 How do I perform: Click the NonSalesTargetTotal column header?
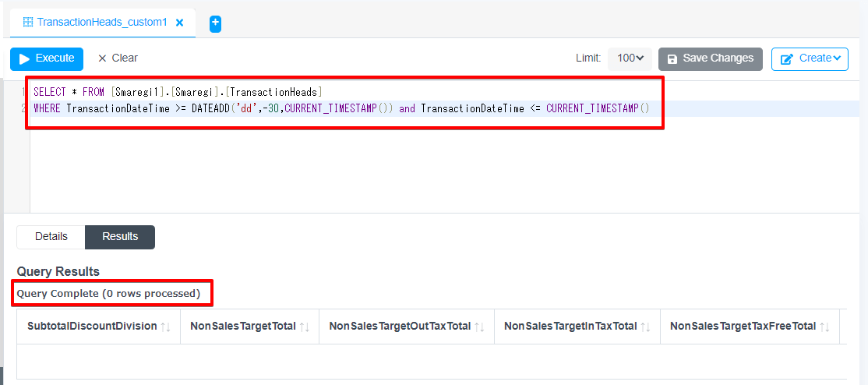pos(243,327)
